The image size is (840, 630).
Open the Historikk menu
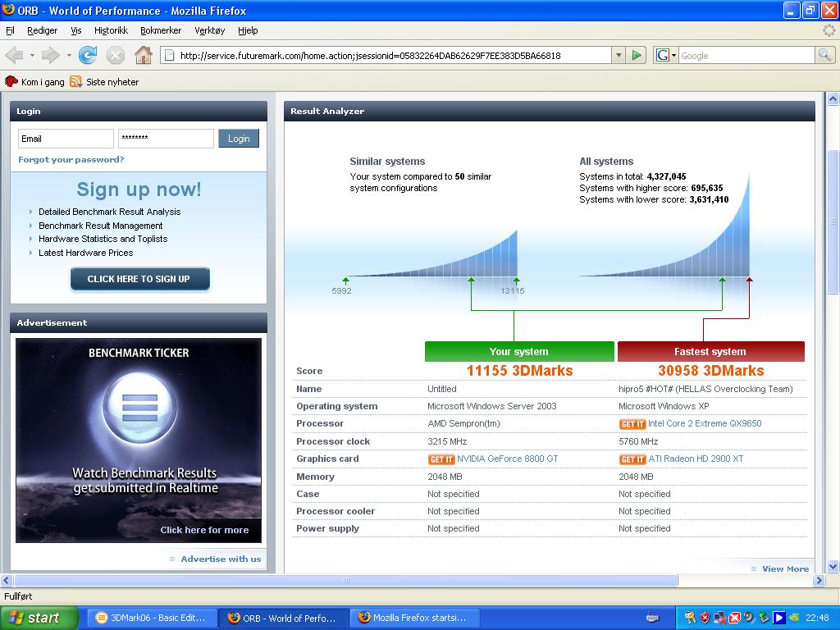pyautogui.click(x=111, y=30)
